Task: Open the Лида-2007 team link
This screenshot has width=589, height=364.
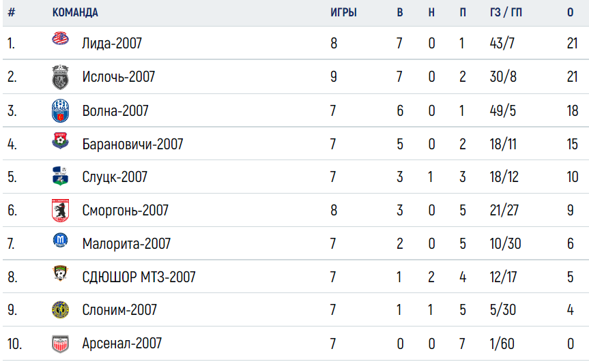Action: tap(112, 43)
